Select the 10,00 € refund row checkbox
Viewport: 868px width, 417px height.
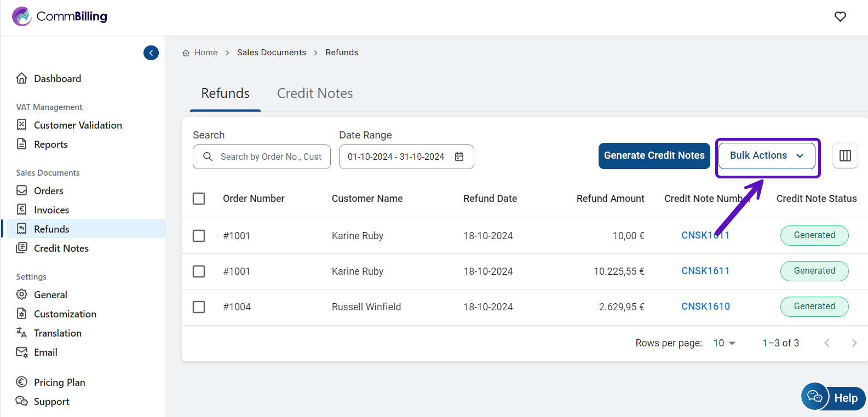199,236
